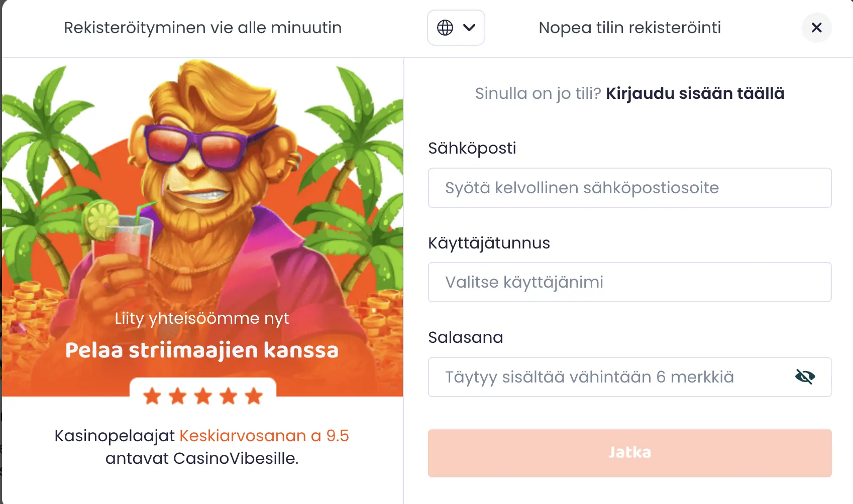
Task: Click the X to close the registration dialog
Action: 816,28
